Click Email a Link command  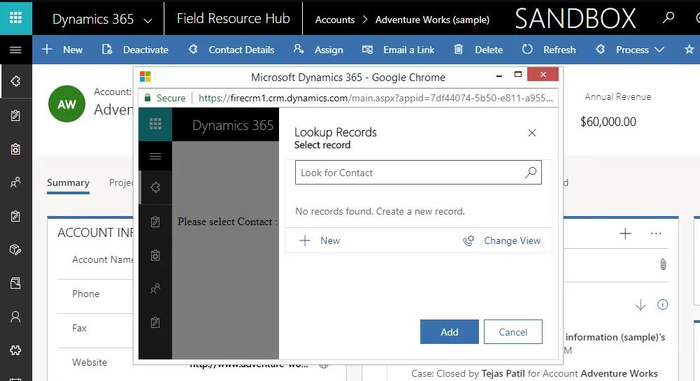pyautogui.click(x=398, y=50)
